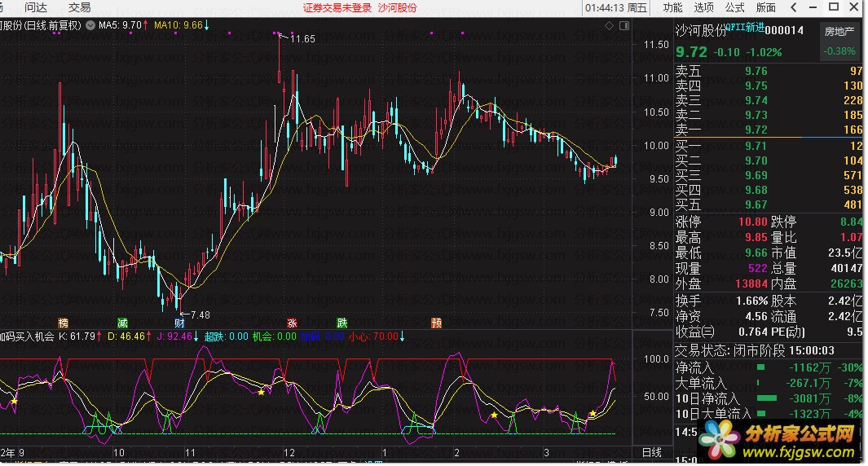Click the 超跌: 0.00 indicator value

coord(227,336)
